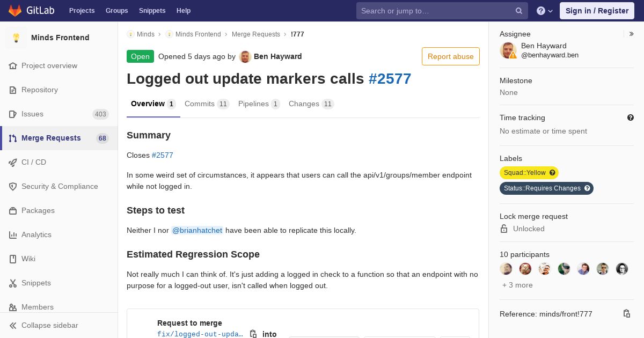Copy the merge request reference
The width and height of the screenshot is (644, 338).
[626, 314]
